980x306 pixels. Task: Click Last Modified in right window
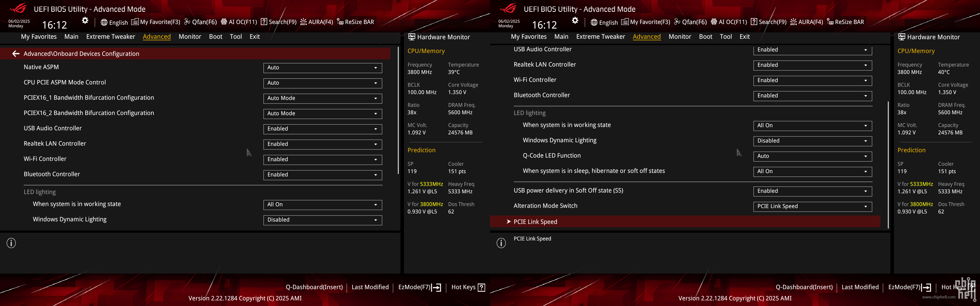(x=860, y=287)
